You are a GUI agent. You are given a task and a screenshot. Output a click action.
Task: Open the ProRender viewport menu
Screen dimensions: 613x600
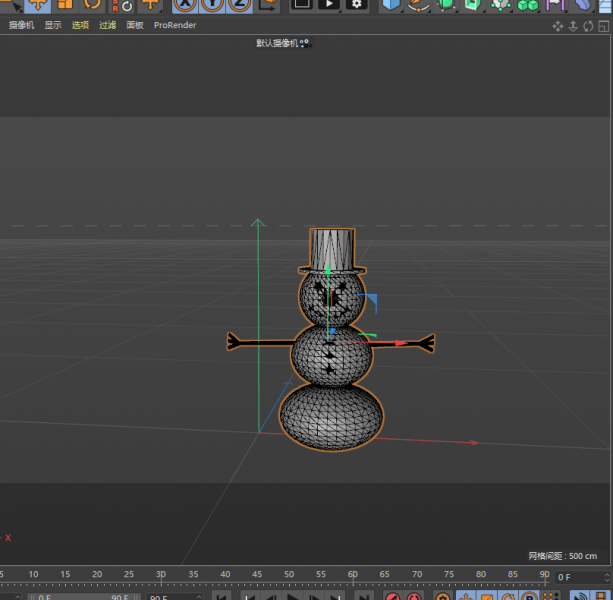click(x=175, y=25)
